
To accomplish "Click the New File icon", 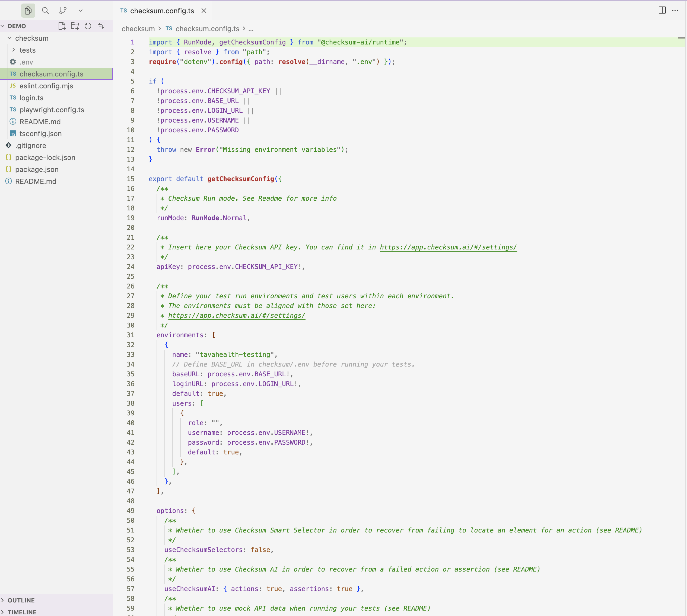I will (62, 26).
